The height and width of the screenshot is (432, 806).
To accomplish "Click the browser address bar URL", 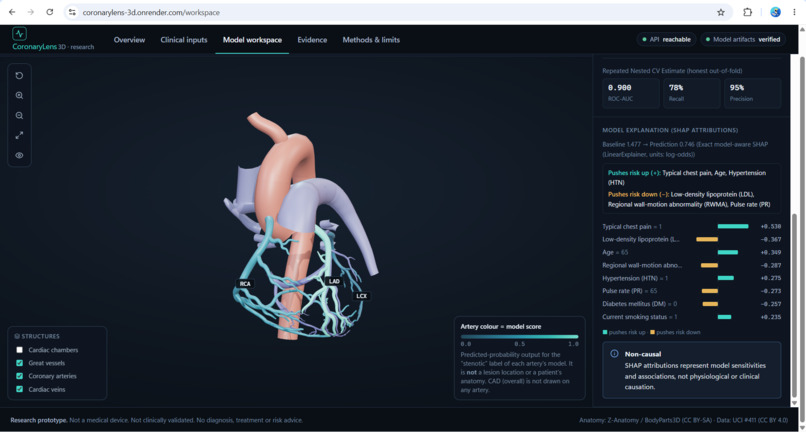I will (151, 12).
